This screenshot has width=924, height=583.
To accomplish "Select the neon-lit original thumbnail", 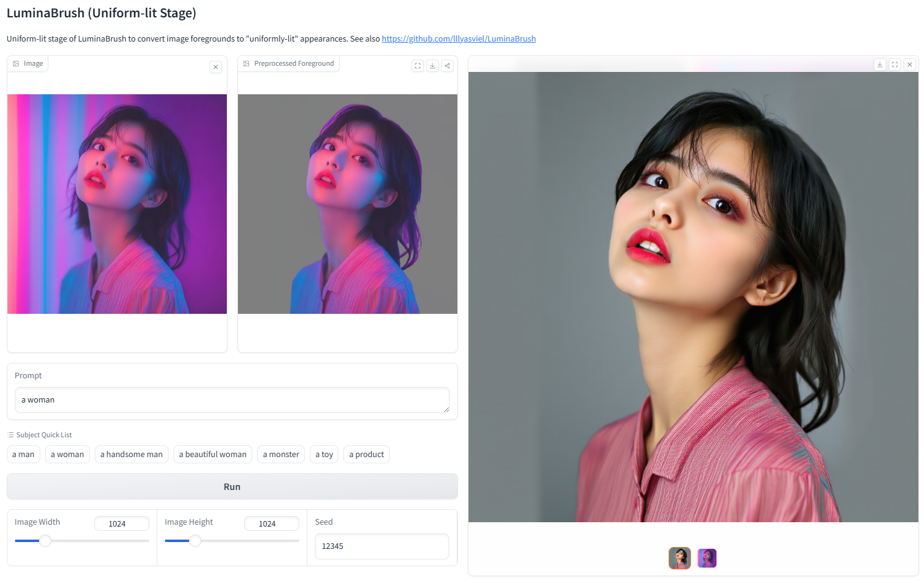I will [x=707, y=558].
